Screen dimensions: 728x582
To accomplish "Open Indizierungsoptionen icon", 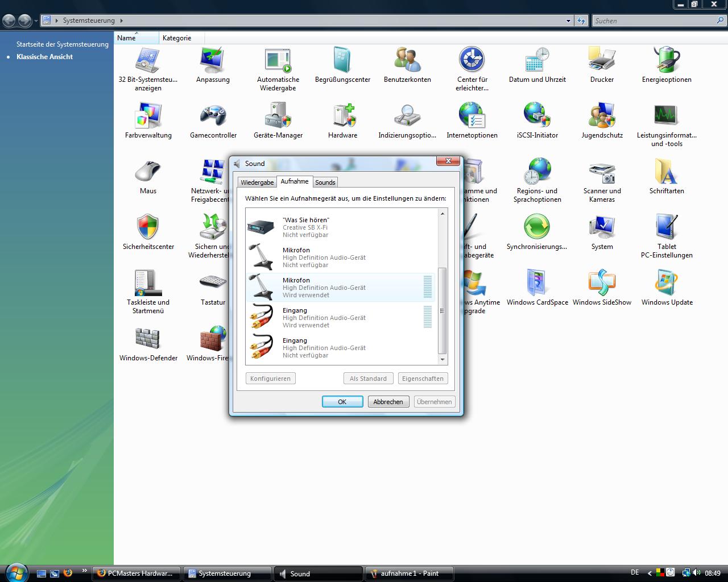I will coord(407,120).
